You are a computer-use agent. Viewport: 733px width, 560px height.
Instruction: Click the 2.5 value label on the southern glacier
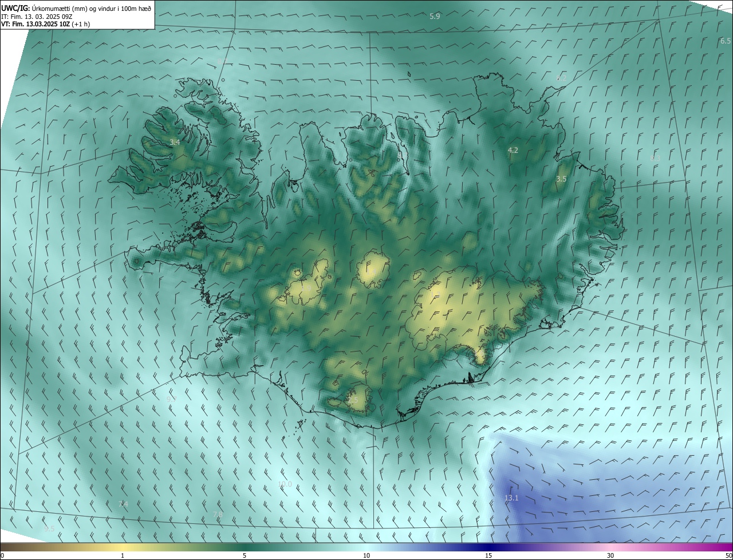[x=352, y=400]
